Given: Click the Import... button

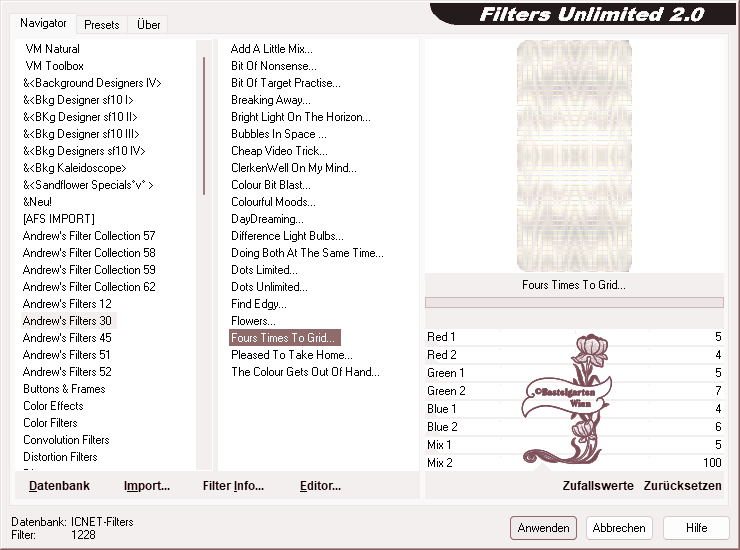Looking at the screenshot, I should click(x=147, y=486).
